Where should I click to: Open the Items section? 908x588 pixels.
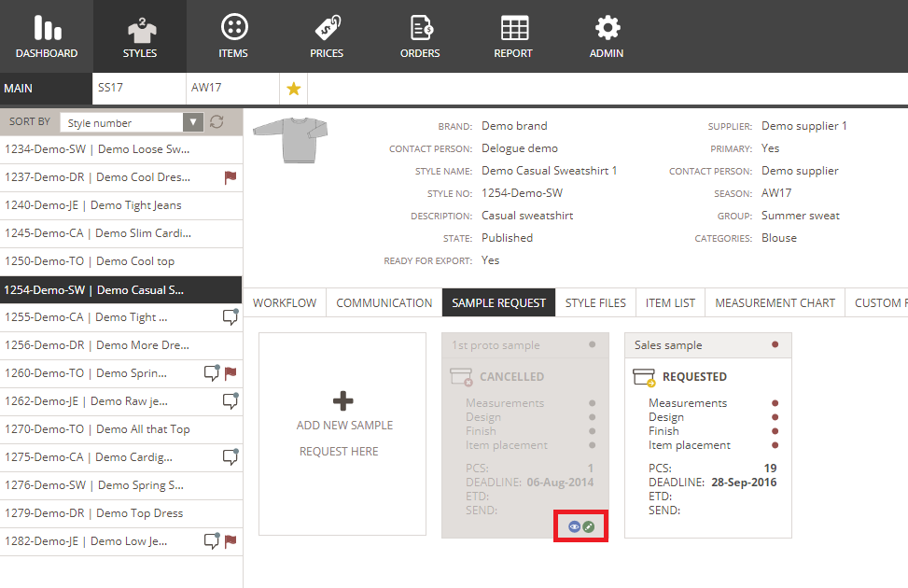coord(233,37)
